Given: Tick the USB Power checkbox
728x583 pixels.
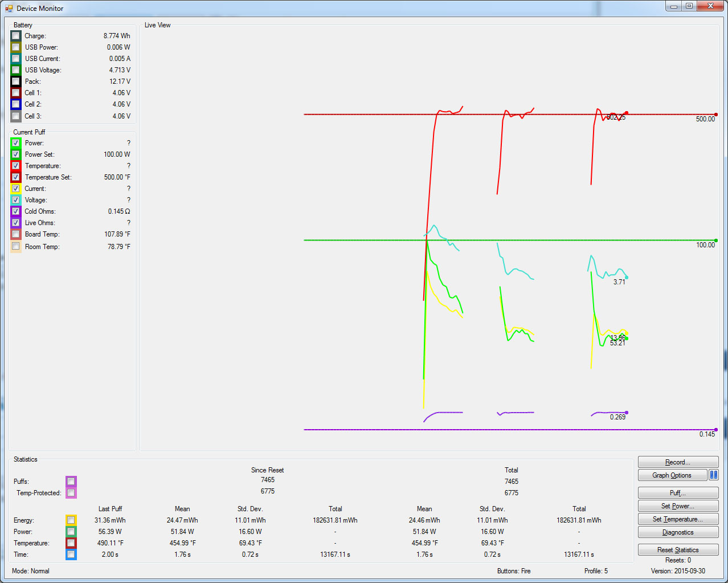Looking at the screenshot, I should [16, 47].
